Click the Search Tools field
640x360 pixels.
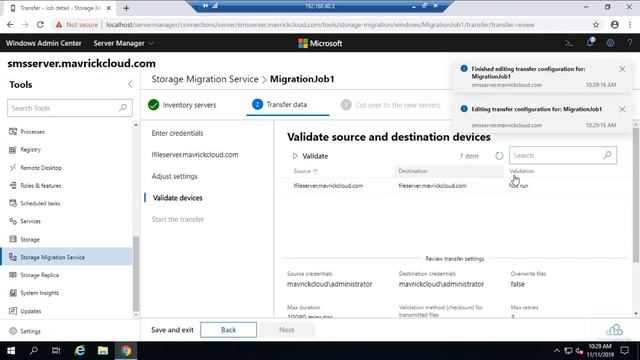pyautogui.click(x=70, y=108)
